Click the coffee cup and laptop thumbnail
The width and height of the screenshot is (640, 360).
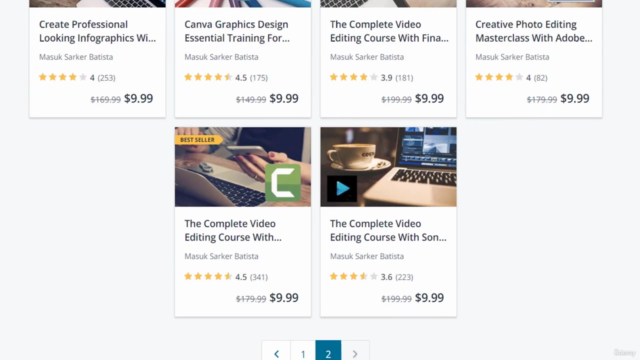pyautogui.click(x=388, y=167)
